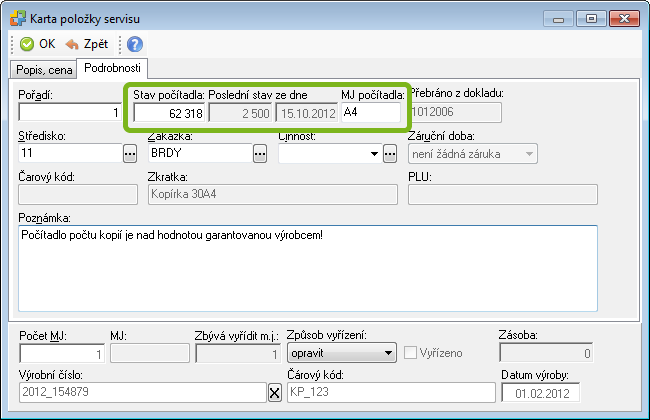Toggle the Vyřízeno checkbox

(x=410, y=353)
